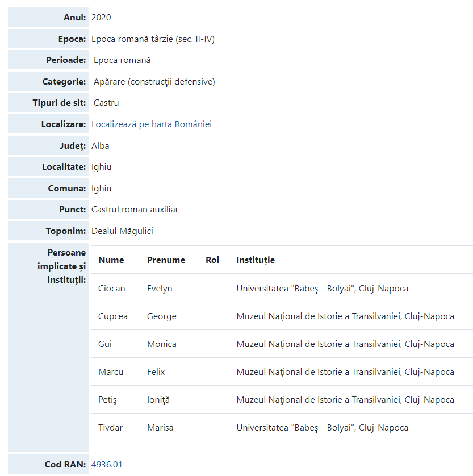Viewport: 473px width, 476px height.
Task: Click the year value 2020
Action: [x=101, y=18]
